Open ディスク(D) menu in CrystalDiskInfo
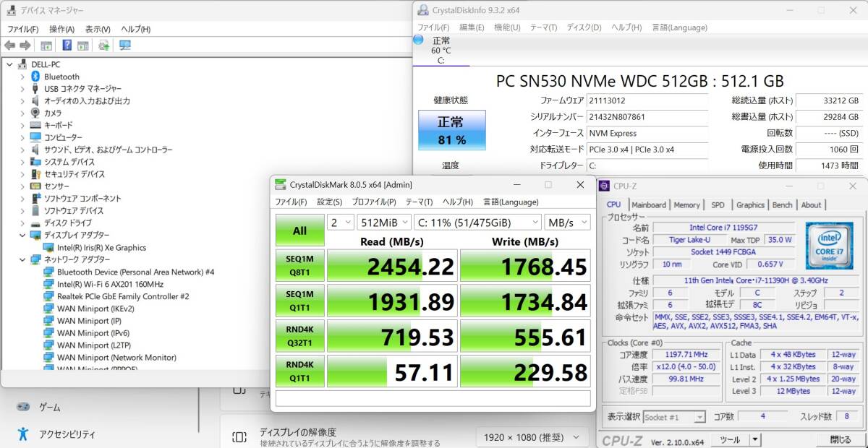 coord(583,27)
